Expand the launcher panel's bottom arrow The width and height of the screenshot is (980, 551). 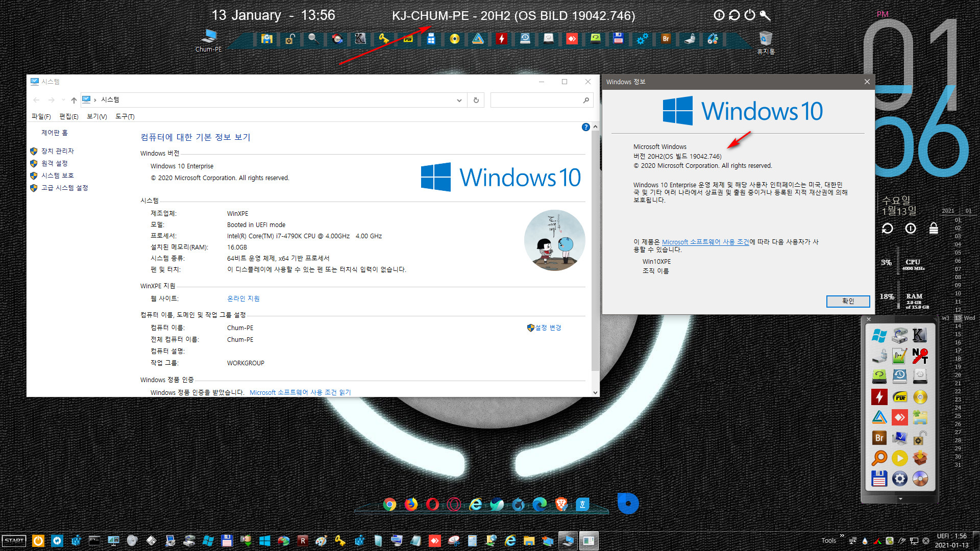tap(900, 499)
